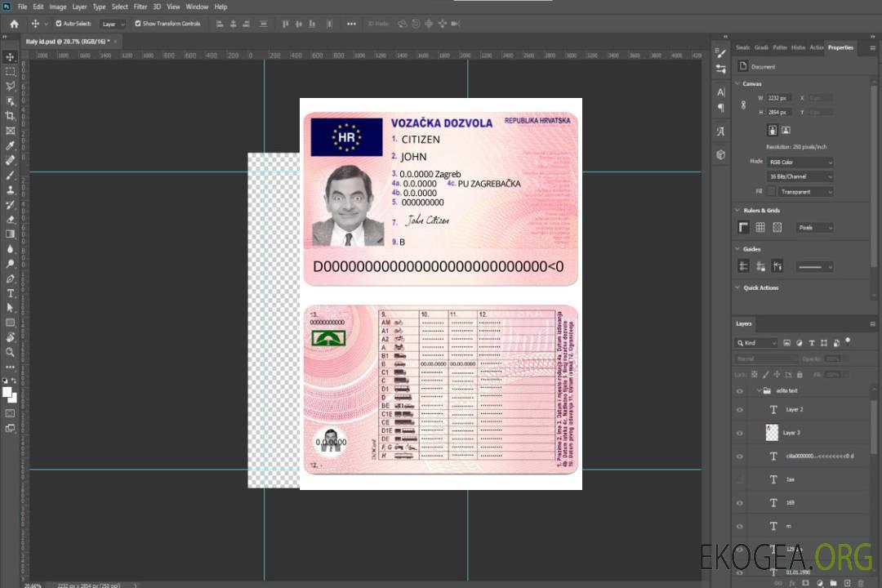Image resolution: width=882 pixels, height=588 pixels.
Task: Select the Move tool in the toolbox
Action: click(x=10, y=57)
